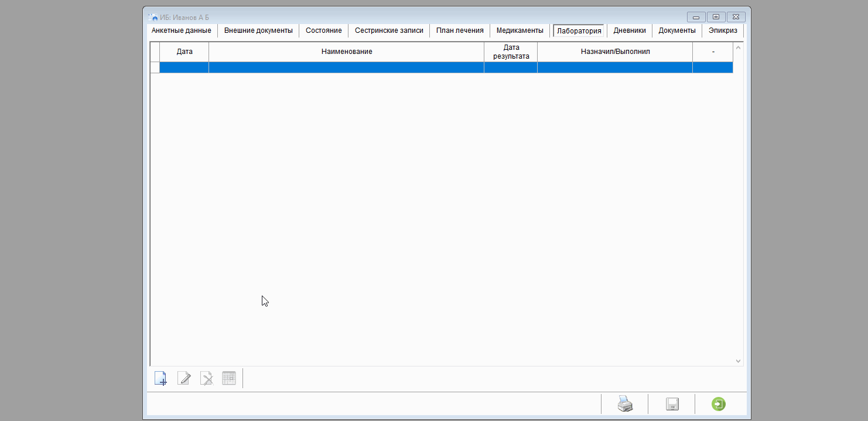Go to the Дневники tab
The width and height of the screenshot is (868, 421).
(629, 30)
